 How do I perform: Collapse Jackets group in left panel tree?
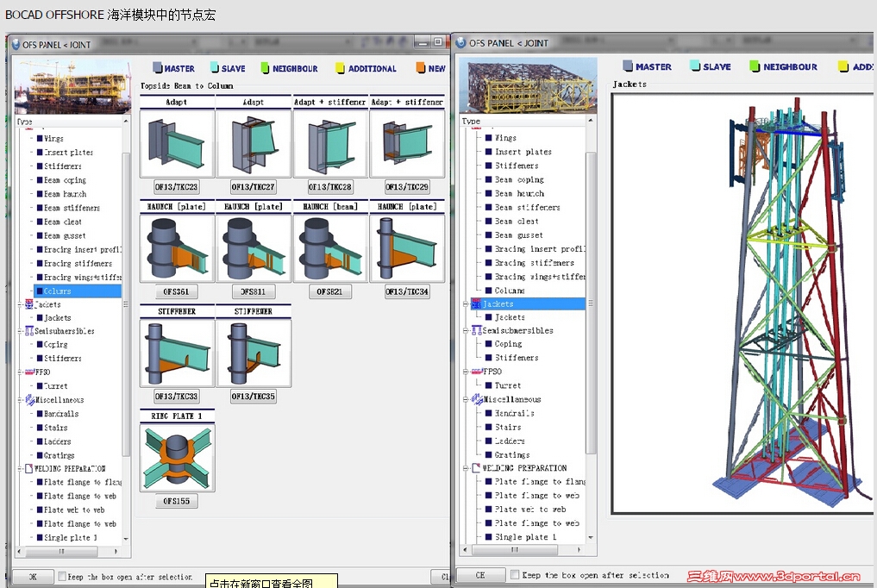point(20,304)
